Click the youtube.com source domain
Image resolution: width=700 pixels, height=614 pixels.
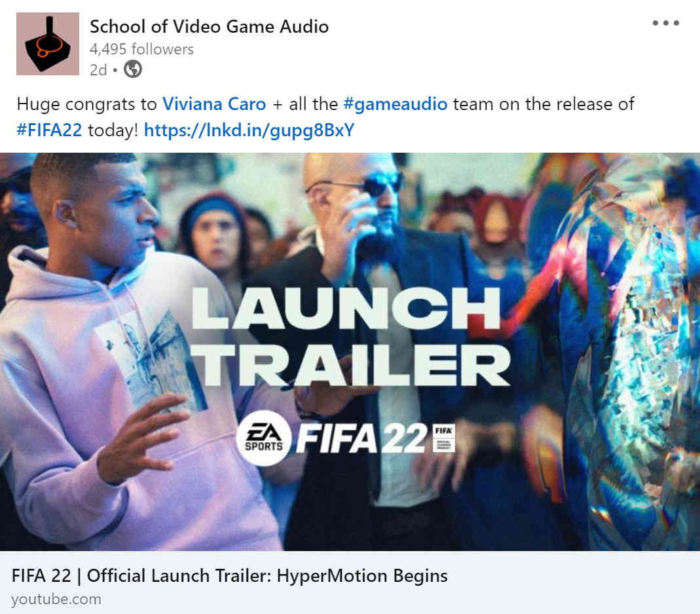(56, 599)
